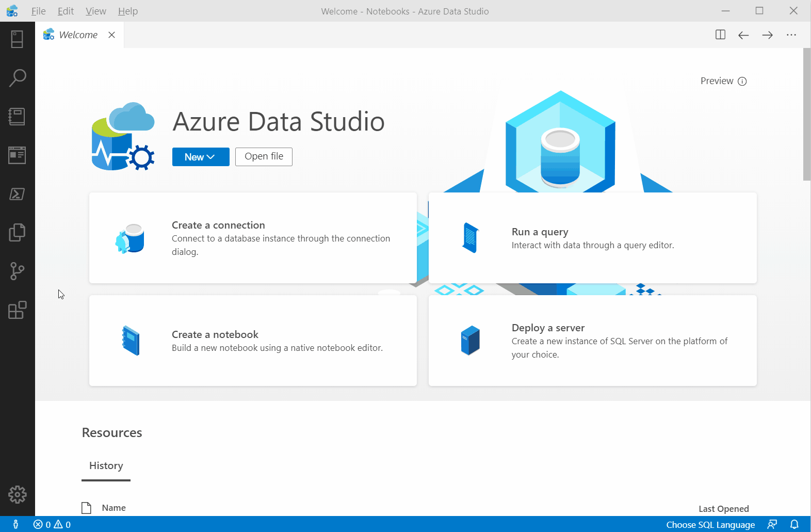Click the go back arrow icon
Viewport: 811px width, 532px height.
click(743, 35)
